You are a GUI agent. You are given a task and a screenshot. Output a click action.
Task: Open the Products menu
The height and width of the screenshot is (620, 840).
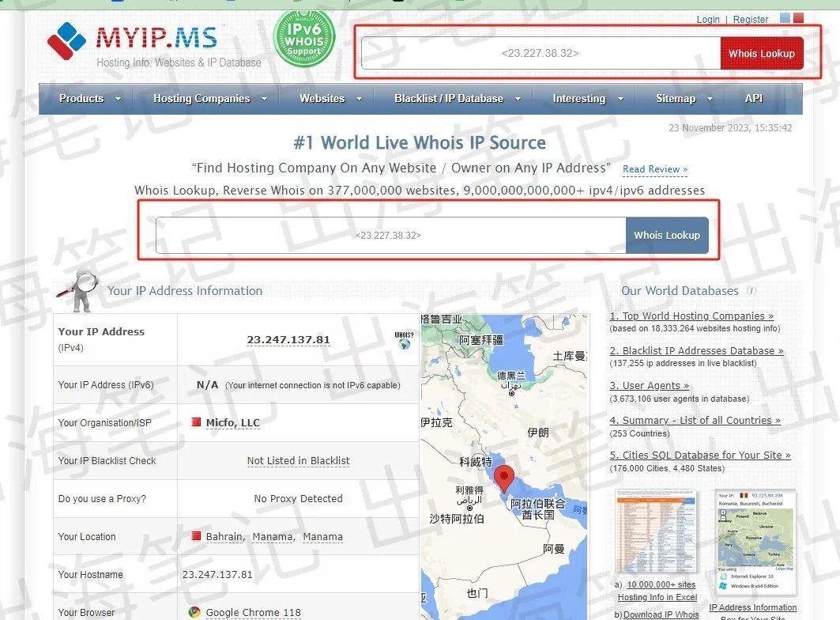point(81,98)
